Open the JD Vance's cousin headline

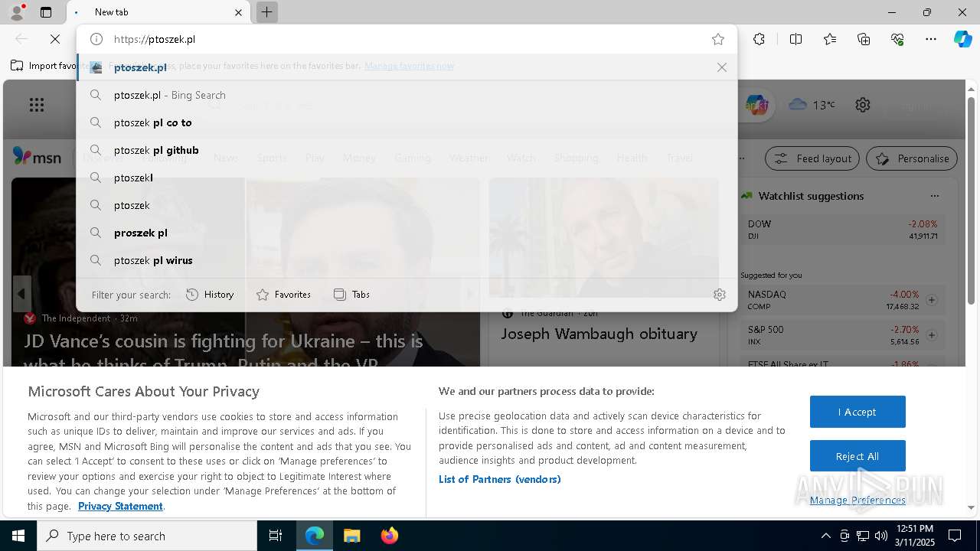click(224, 351)
